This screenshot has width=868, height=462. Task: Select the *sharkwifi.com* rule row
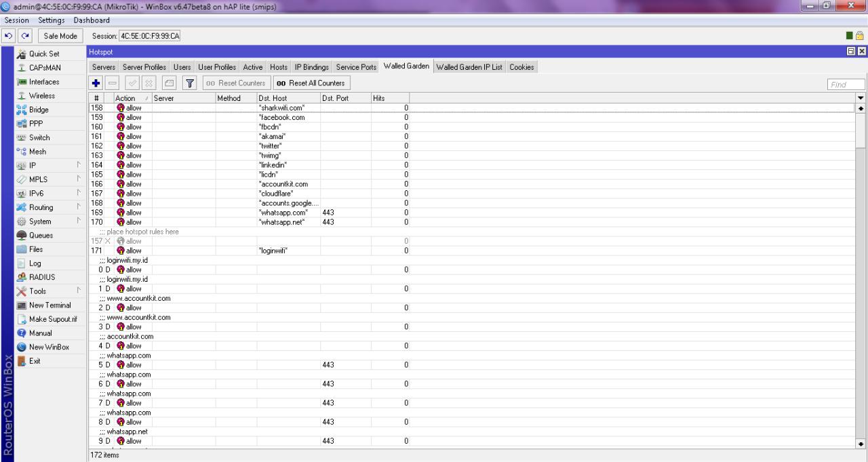pyautogui.click(x=473, y=108)
